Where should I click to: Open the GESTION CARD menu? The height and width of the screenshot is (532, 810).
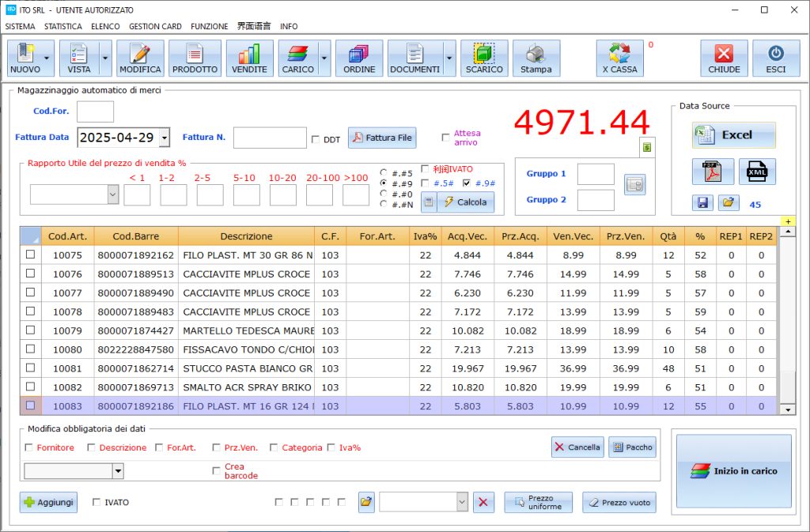(155, 26)
